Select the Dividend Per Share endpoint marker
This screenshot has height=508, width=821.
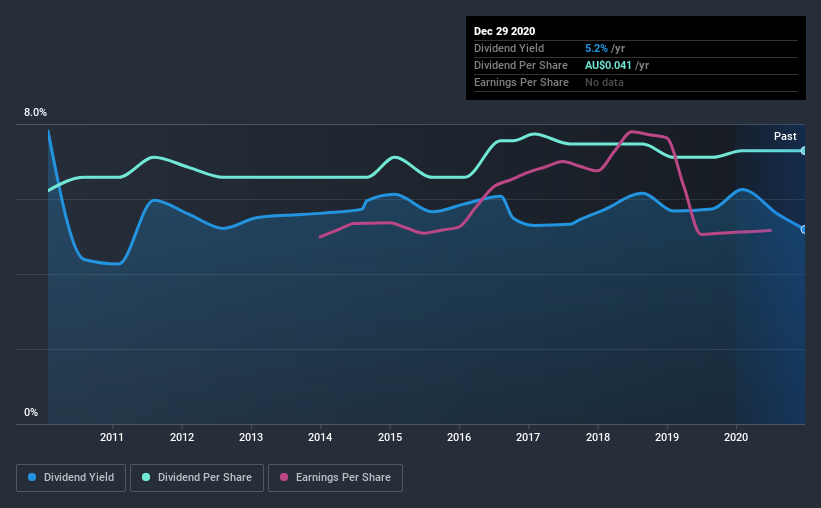(x=804, y=151)
